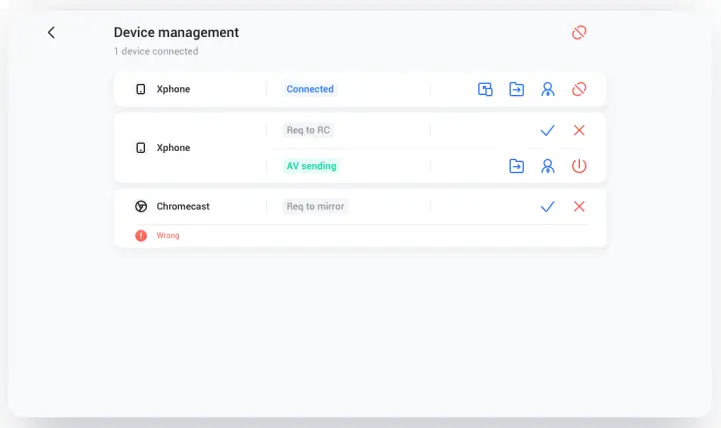
Task: Open screen mirror icon in Connected Xphone row
Action: 485,89
